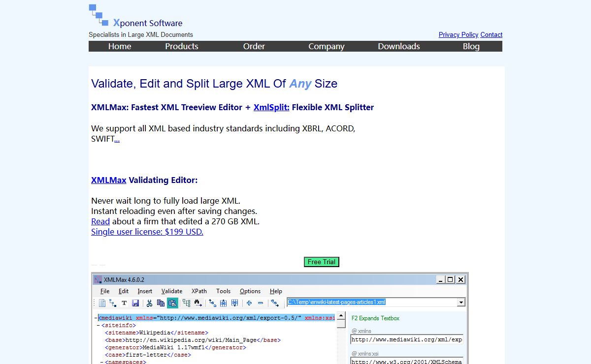Click the icon left of the plus icon
The height and width of the screenshot is (364, 591).
[234, 303]
